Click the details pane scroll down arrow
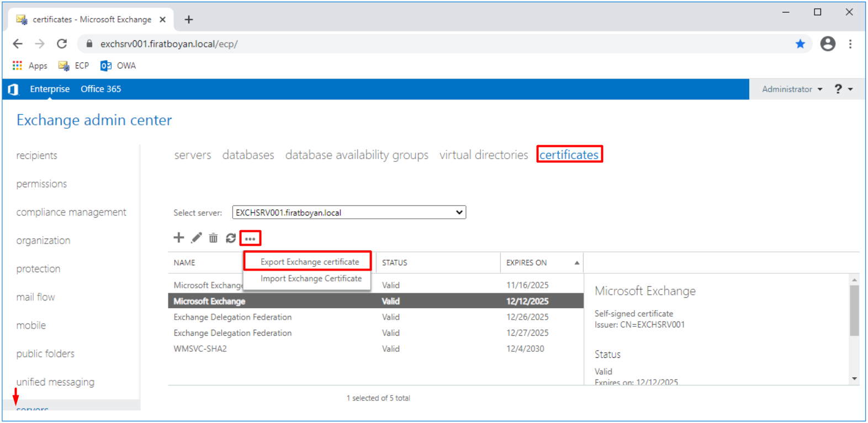This screenshot has width=868, height=423. (x=854, y=379)
